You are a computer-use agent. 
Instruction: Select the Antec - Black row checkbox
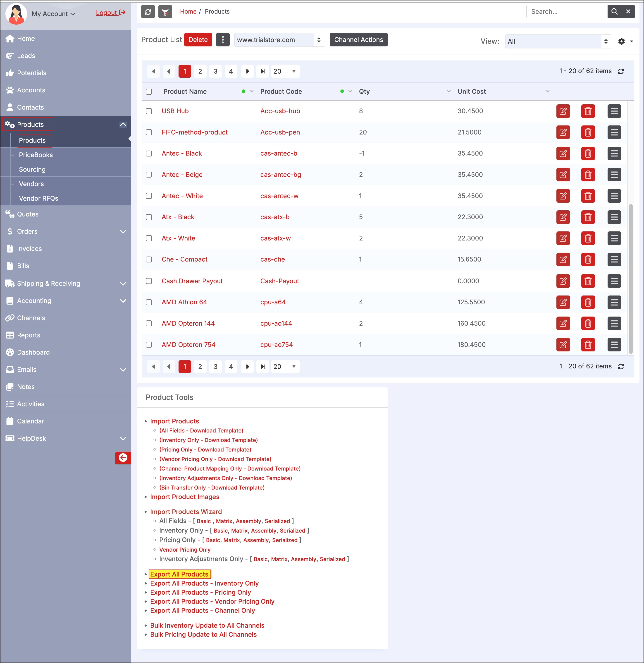click(149, 154)
